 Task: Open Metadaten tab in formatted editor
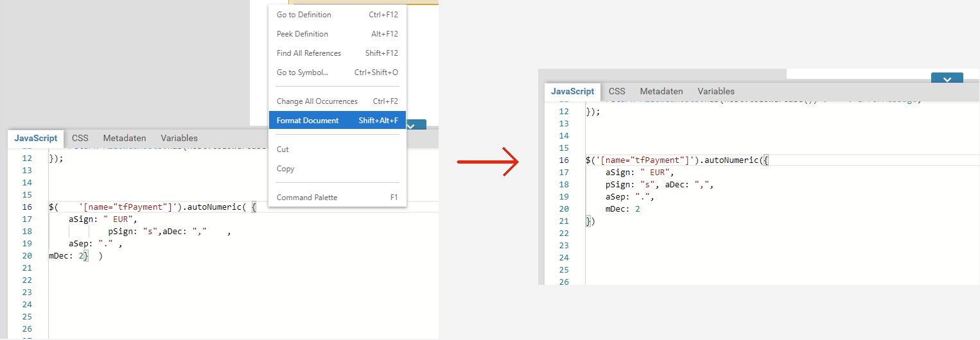pos(661,91)
